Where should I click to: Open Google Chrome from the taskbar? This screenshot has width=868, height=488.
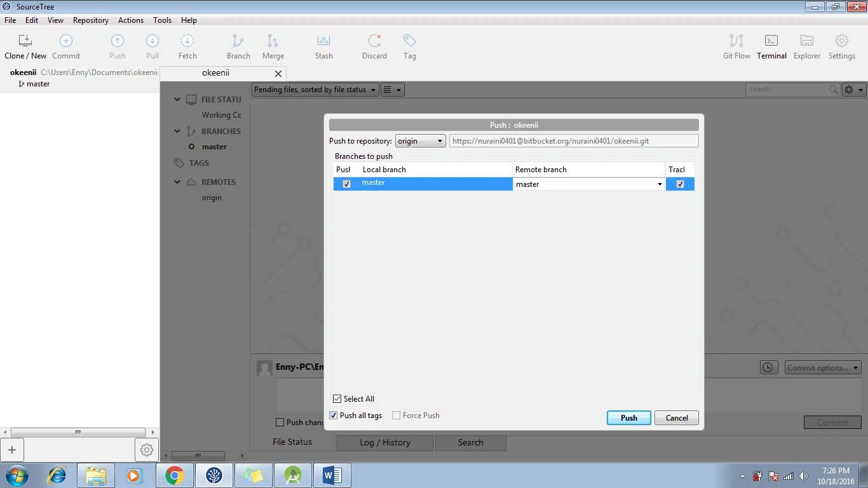[175, 475]
